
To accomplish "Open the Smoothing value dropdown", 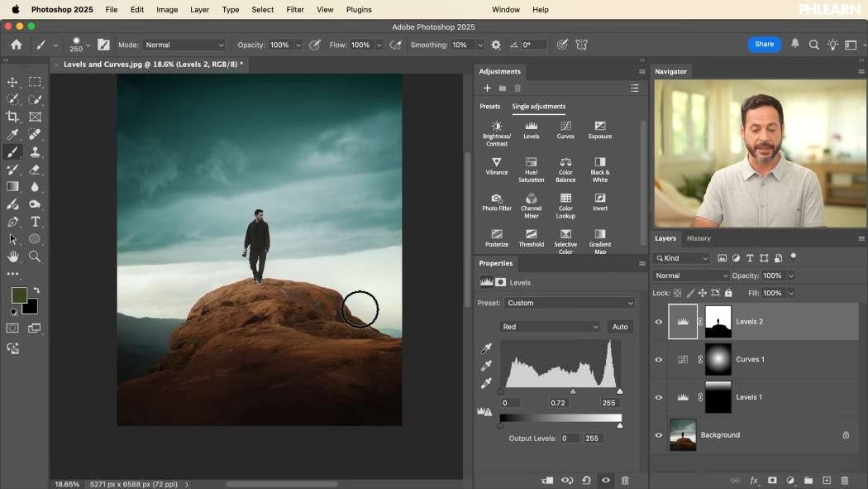I will tap(480, 45).
